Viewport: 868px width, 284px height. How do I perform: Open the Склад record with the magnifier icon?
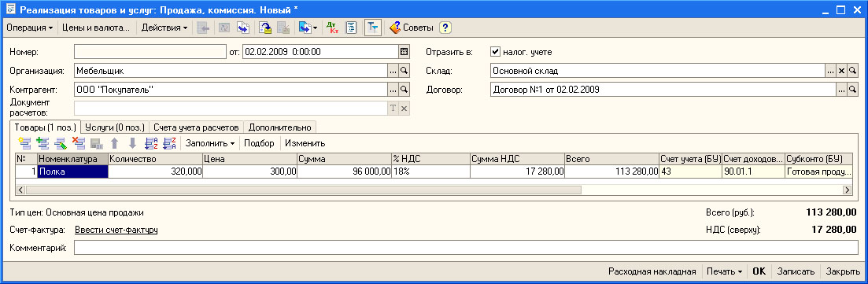pyautogui.click(x=852, y=71)
